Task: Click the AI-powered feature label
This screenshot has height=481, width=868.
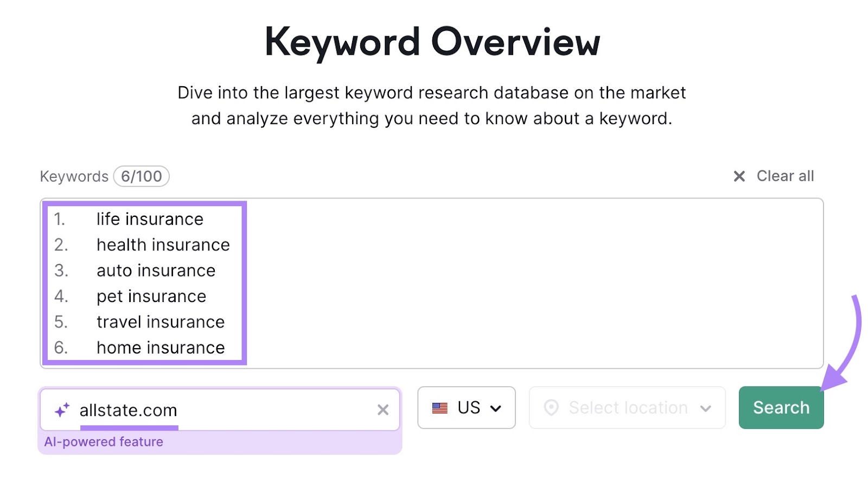Action: (104, 442)
